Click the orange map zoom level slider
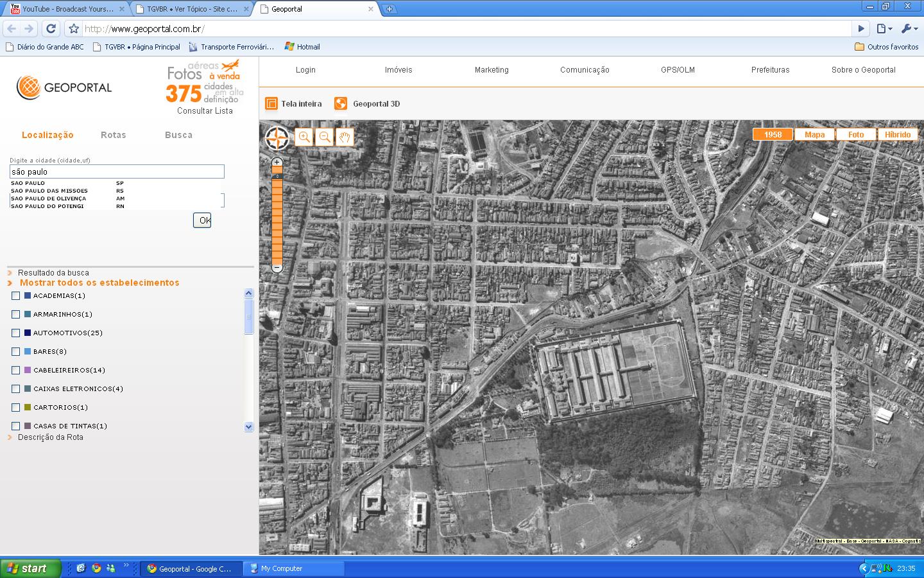This screenshot has height=578, width=924. (277, 218)
